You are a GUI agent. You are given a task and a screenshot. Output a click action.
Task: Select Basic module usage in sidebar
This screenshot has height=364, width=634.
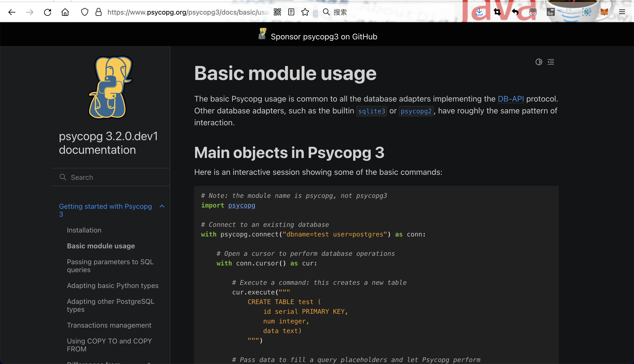[101, 246]
